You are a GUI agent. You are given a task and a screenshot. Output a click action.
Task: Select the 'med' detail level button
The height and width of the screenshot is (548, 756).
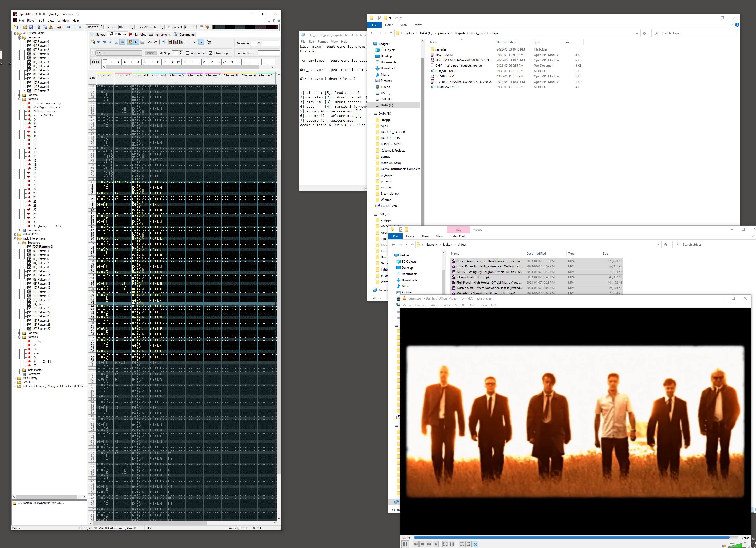click(195, 42)
